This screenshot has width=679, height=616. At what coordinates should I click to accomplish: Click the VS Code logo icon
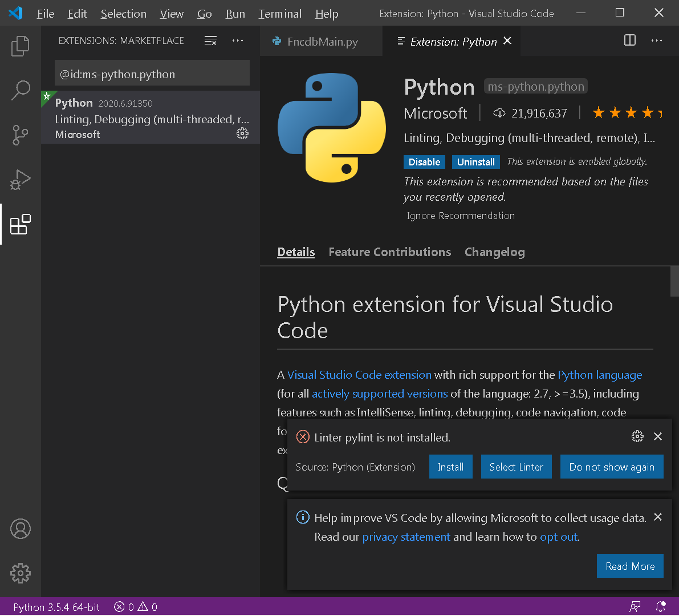[15, 13]
